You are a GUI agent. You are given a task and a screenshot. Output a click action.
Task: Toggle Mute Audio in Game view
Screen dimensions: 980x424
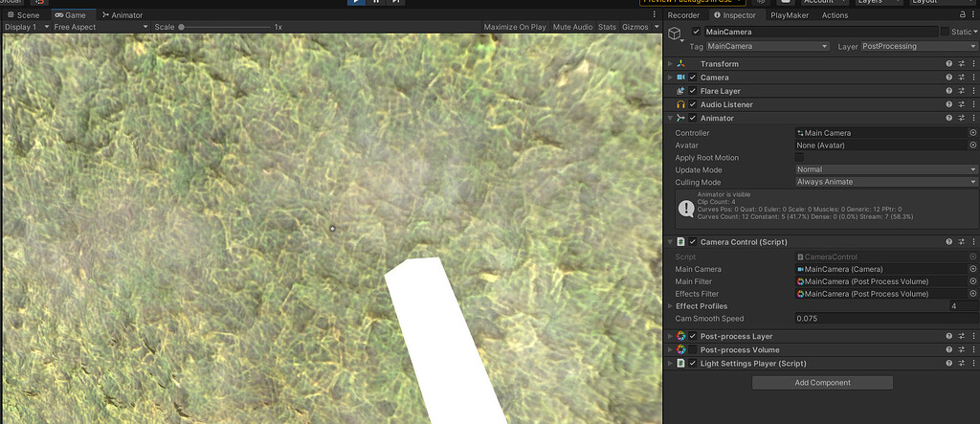point(572,27)
